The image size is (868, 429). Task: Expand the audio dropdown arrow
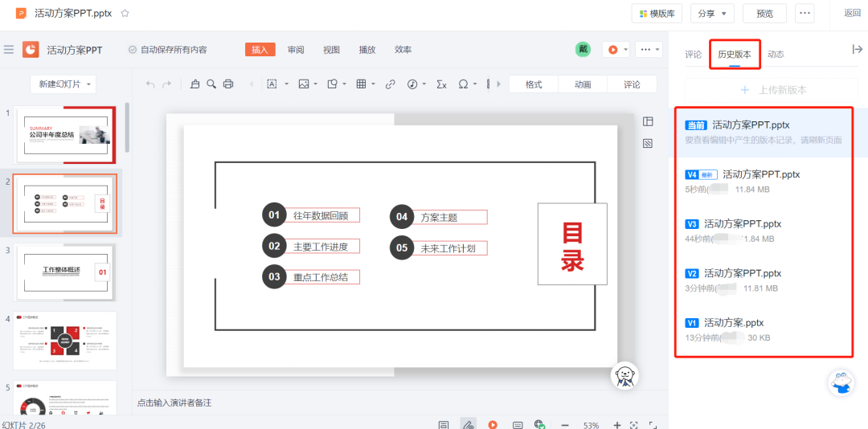(x=424, y=84)
